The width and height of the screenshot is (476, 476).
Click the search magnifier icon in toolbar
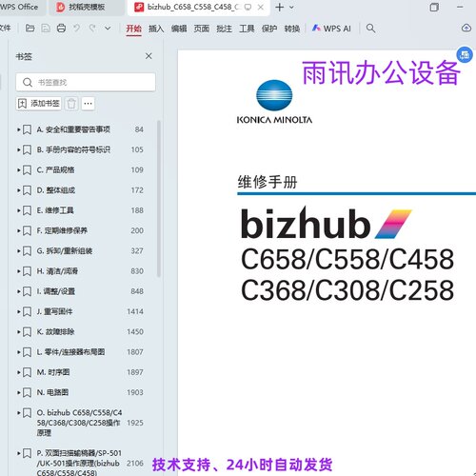coord(370,29)
